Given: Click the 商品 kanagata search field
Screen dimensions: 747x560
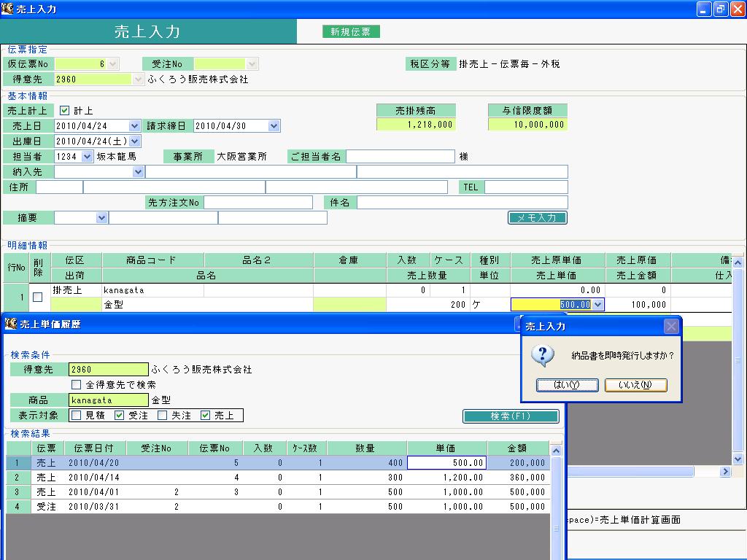Looking at the screenshot, I should (109, 400).
